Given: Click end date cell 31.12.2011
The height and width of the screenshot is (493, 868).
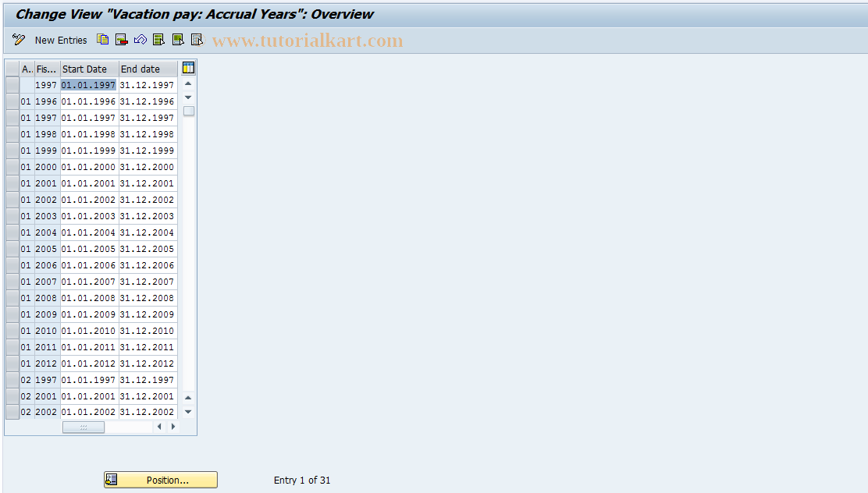Looking at the screenshot, I should 148,347.
